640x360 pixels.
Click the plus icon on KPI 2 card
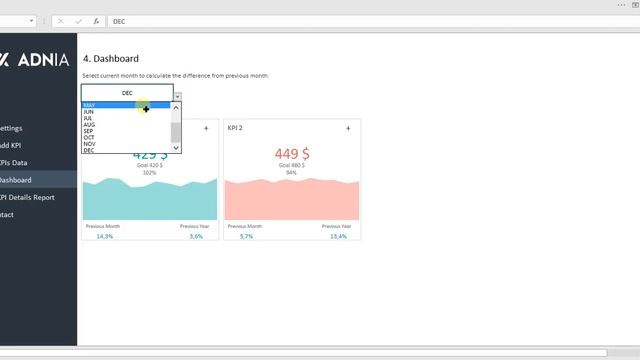[348, 128]
